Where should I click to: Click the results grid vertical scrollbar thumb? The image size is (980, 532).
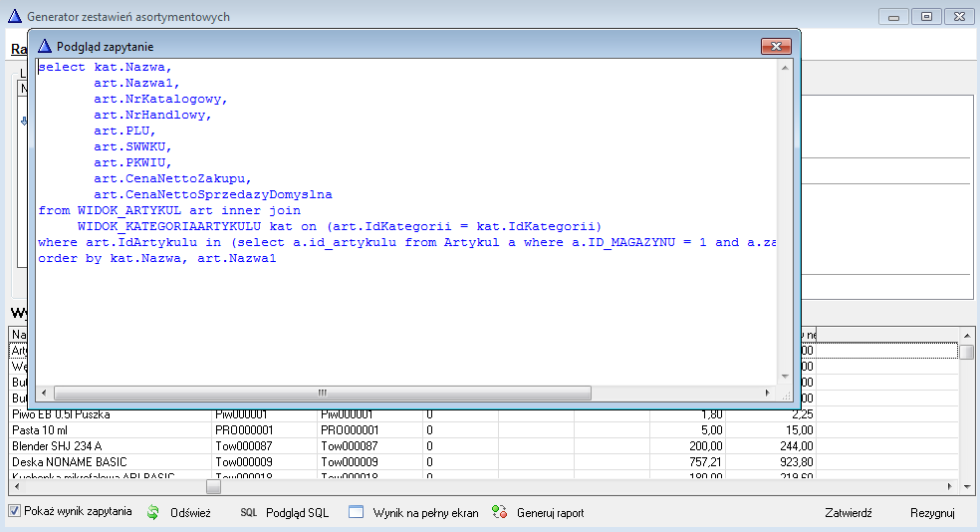click(x=967, y=352)
